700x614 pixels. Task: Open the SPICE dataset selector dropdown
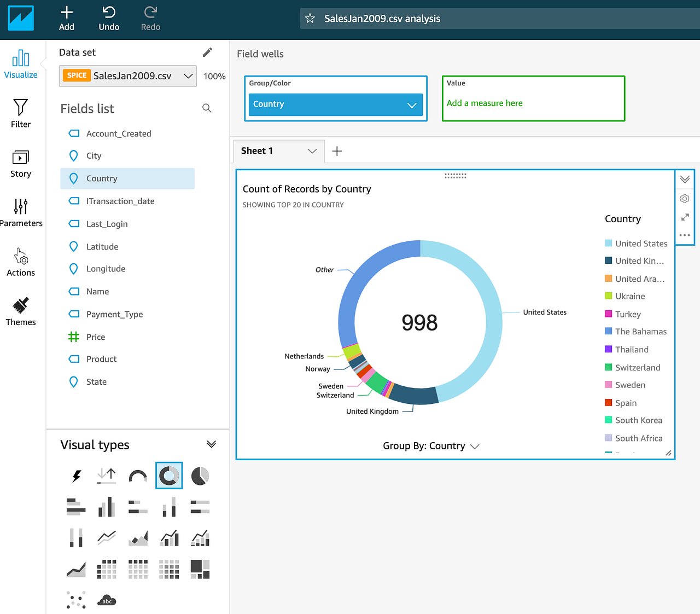(188, 76)
